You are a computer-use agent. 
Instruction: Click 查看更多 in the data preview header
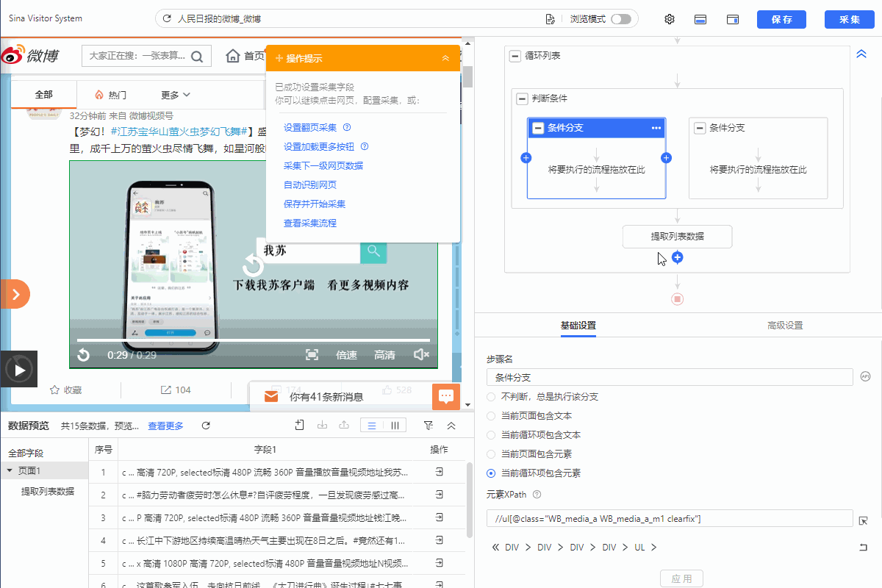click(x=165, y=426)
